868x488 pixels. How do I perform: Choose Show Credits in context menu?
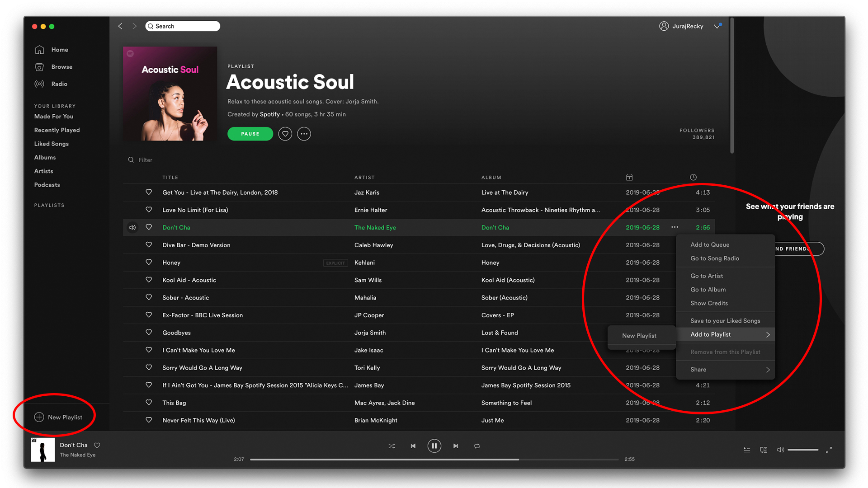click(726, 303)
